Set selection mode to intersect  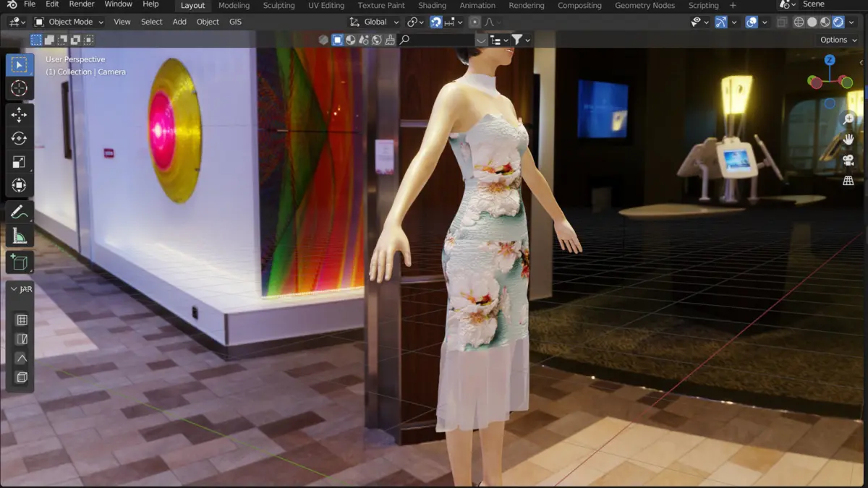click(x=88, y=40)
